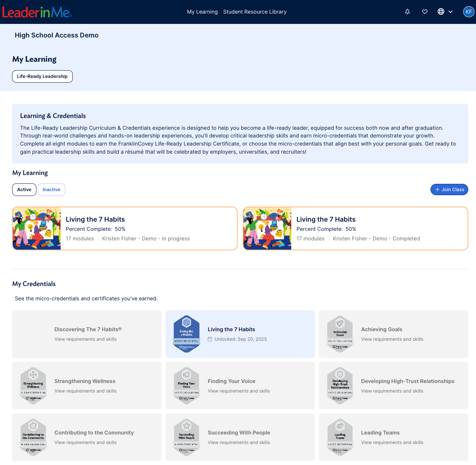View requirements and skills for Leading Teams

tap(392, 443)
